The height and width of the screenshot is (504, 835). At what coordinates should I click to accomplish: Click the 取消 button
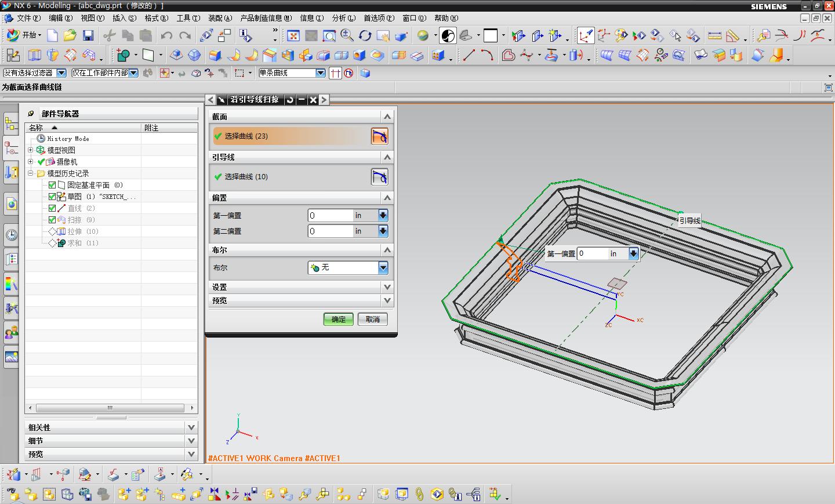(x=372, y=319)
